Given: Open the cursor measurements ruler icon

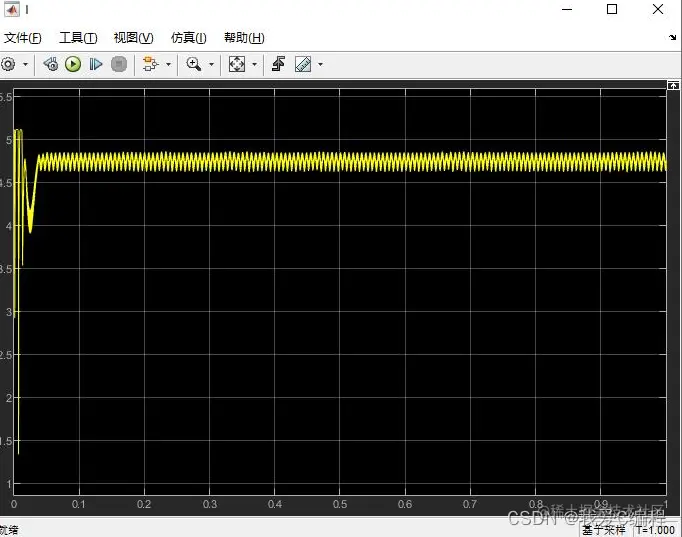Looking at the screenshot, I should tap(303, 64).
